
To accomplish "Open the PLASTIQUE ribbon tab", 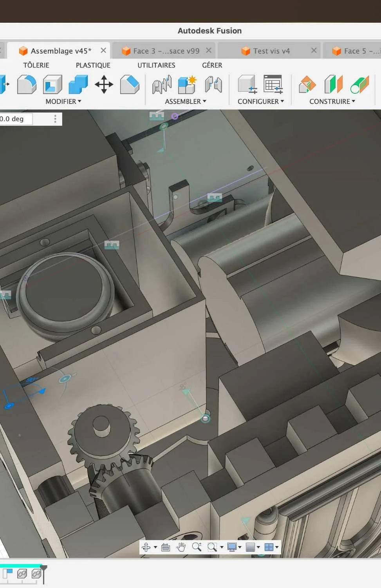I will point(93,65).
